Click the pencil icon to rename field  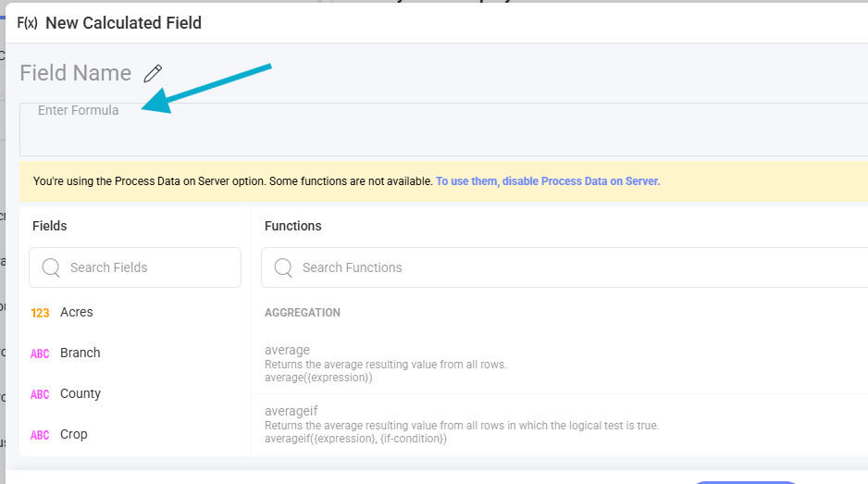click(x=154, y=73)
